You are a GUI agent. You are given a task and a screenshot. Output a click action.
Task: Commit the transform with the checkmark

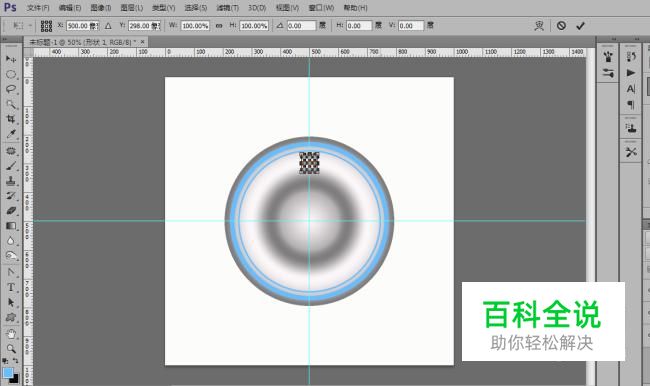[580, 26]
